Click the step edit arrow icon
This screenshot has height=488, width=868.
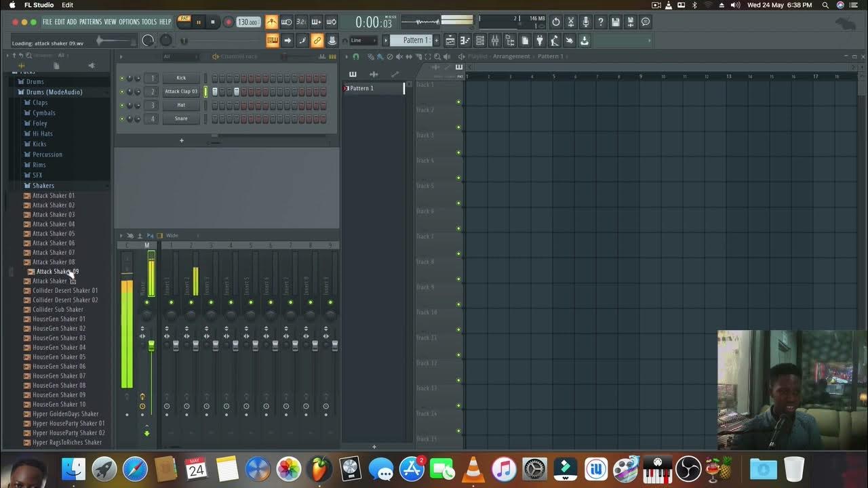[288, 41]
